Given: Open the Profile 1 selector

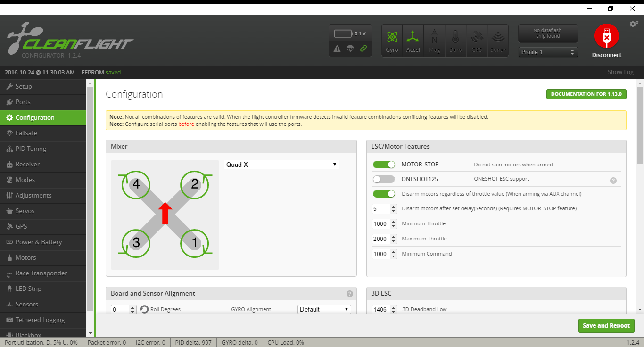Looking at the screenshot, I should pos(548,52).
